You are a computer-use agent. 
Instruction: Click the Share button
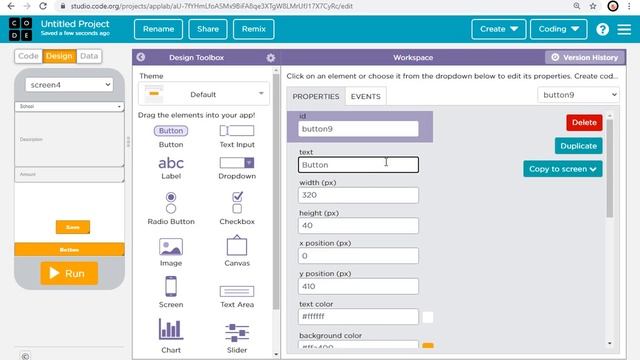coord(208,29)
